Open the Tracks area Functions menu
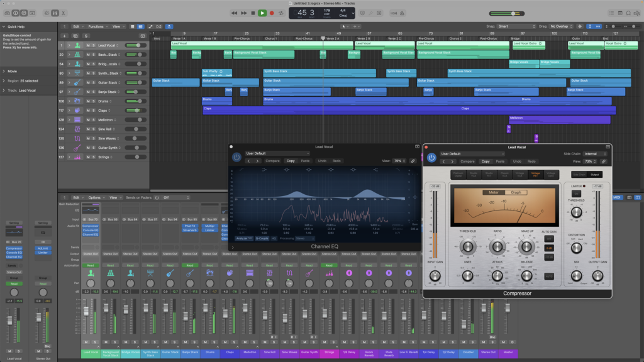 (97, 26)
